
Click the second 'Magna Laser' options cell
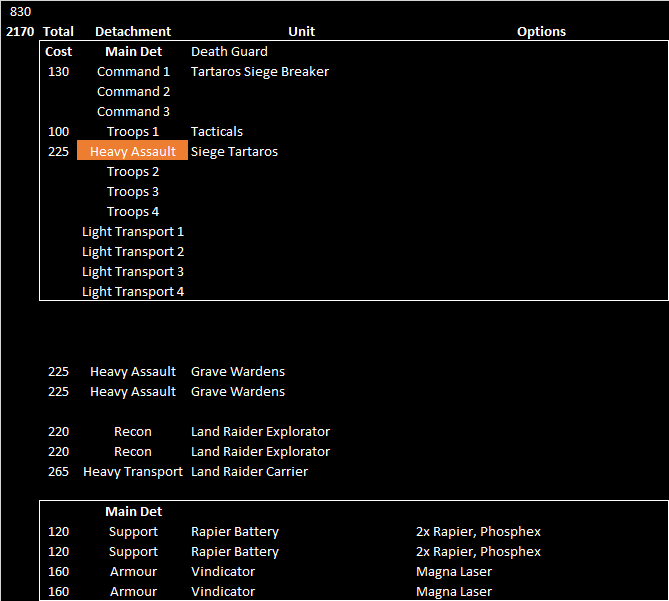pos(454,592)
